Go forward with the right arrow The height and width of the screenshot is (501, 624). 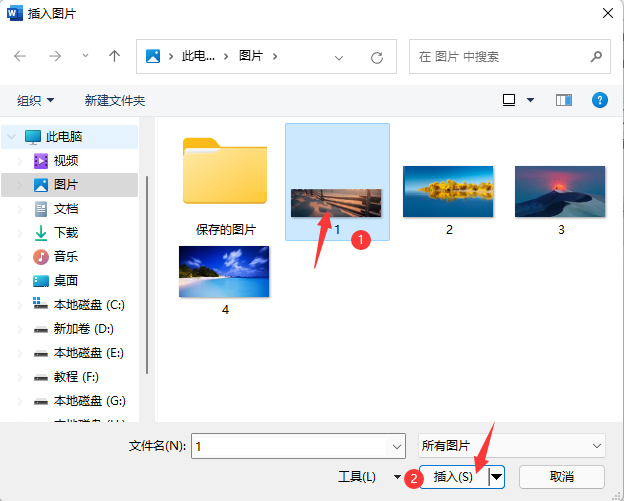pyautogui.click(x=55, y=56)
